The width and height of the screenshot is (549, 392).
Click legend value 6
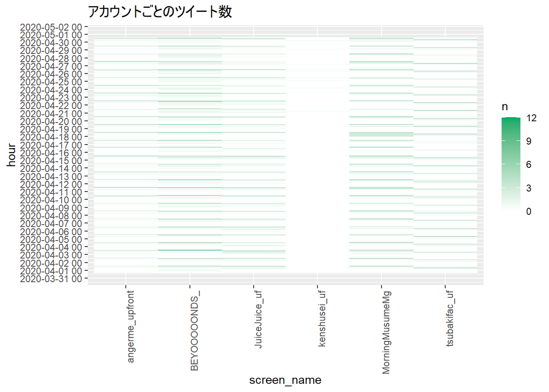528,165
